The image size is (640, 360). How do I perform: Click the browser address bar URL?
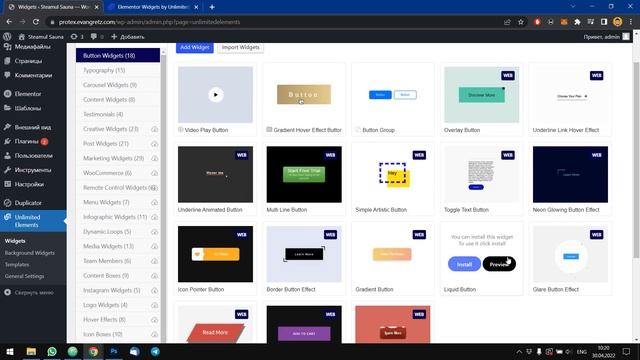pyautogui.click(x=149, y=22)
